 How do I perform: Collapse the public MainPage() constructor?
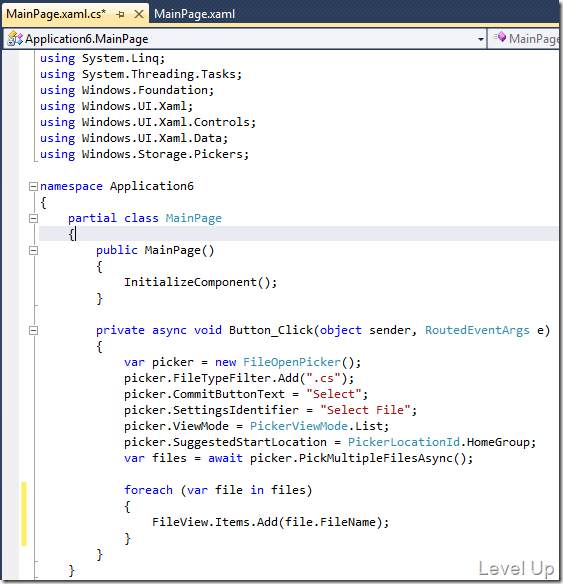[x=34, y=250]
